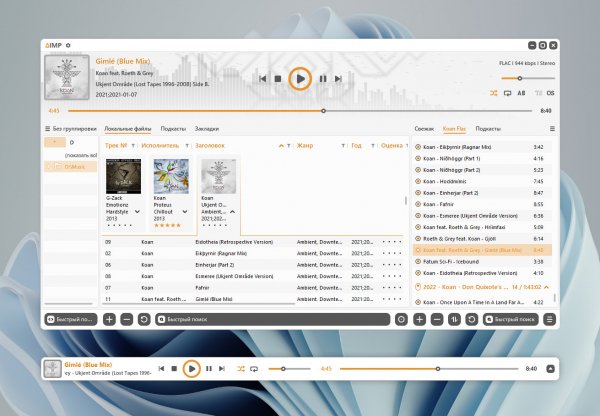Collapse the '2022 - Koan - Don Quixote's' playlist group
Image resolution: width=600 pixels, height=416 pixels.
click(x=546, y=287)
